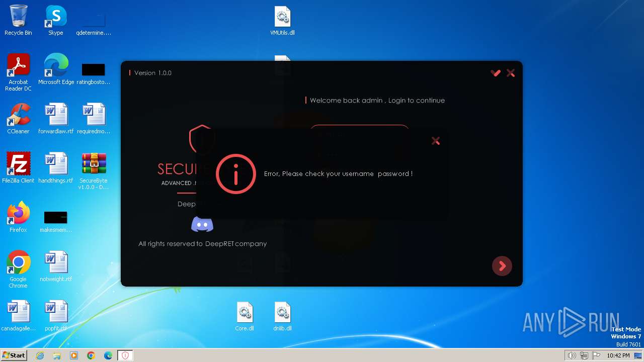Screen dimensions: 644x362
Task: Open SecureByte v1.0.0 archive
Action: [x=94, y=171]
